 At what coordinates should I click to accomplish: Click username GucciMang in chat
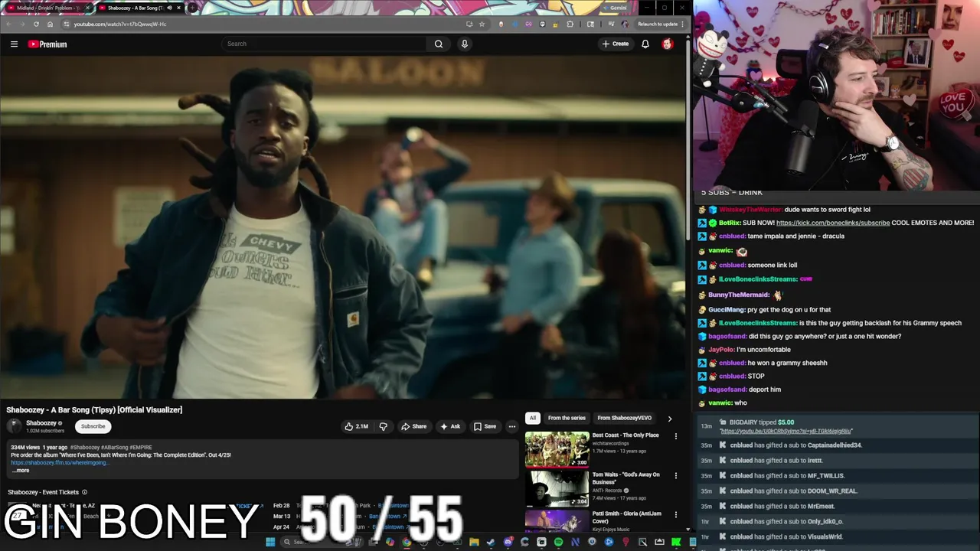coord(727,310)
